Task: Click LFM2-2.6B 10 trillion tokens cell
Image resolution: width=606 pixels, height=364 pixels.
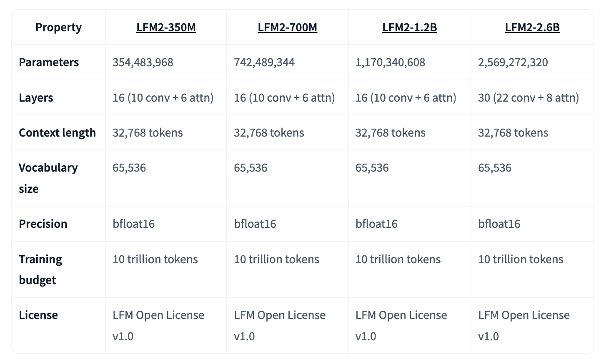Action: pyautogui.click(x=521, y=259)
